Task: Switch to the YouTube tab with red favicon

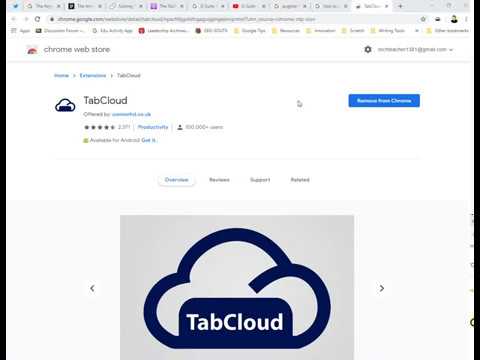Action: click(249, 6)
